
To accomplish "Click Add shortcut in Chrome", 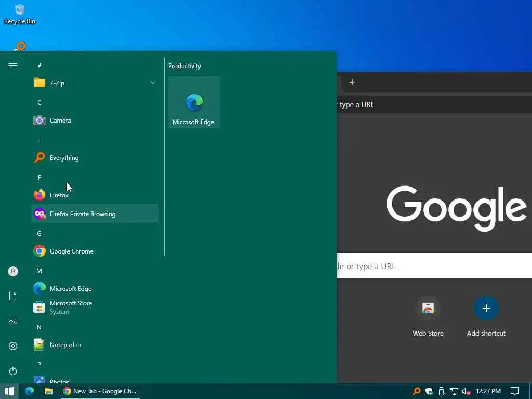I will point(486,317).
